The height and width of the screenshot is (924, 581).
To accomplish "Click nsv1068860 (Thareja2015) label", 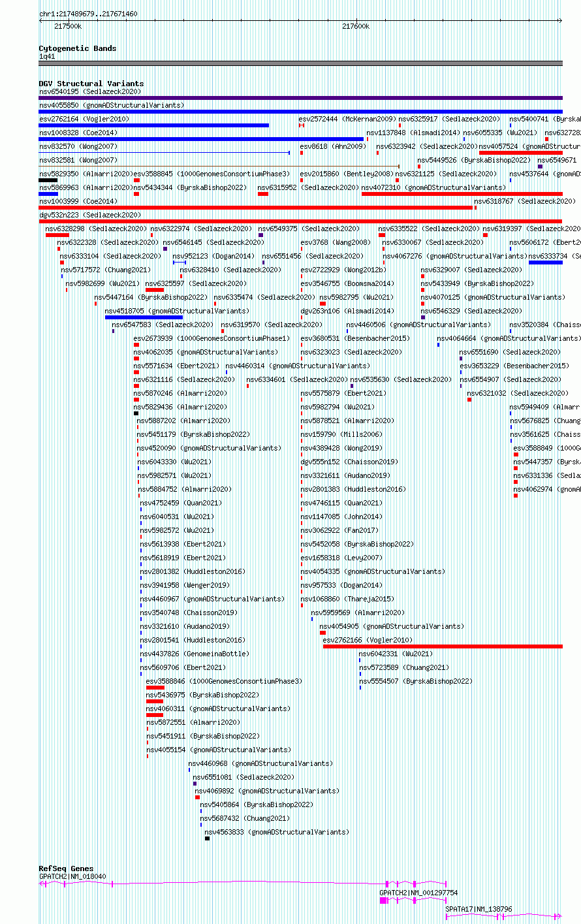I will [x=347, y=599].
